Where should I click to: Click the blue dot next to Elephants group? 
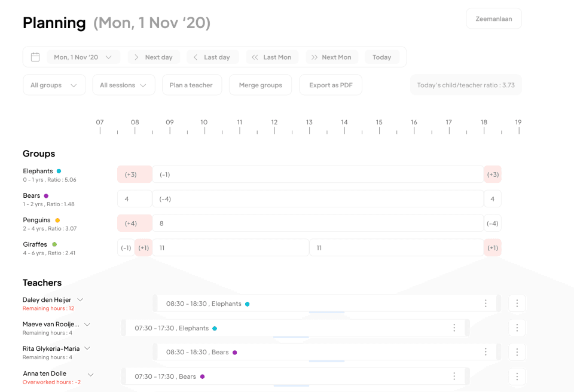pos(59,171)
